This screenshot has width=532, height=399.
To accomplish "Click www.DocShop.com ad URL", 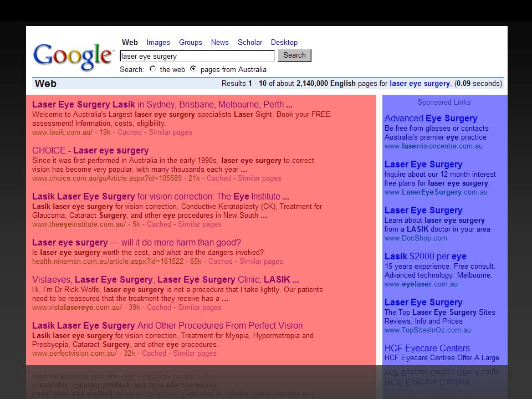I will 416,238.
